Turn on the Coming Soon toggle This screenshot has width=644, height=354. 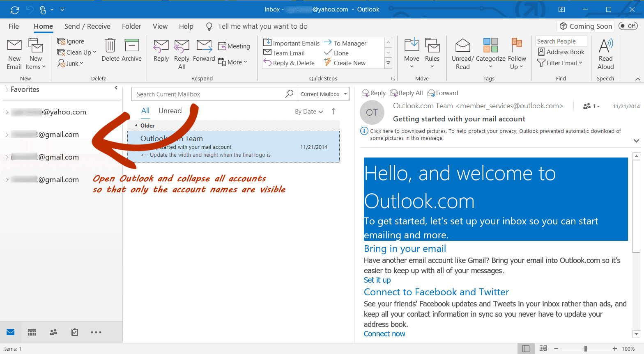point(628,26)
